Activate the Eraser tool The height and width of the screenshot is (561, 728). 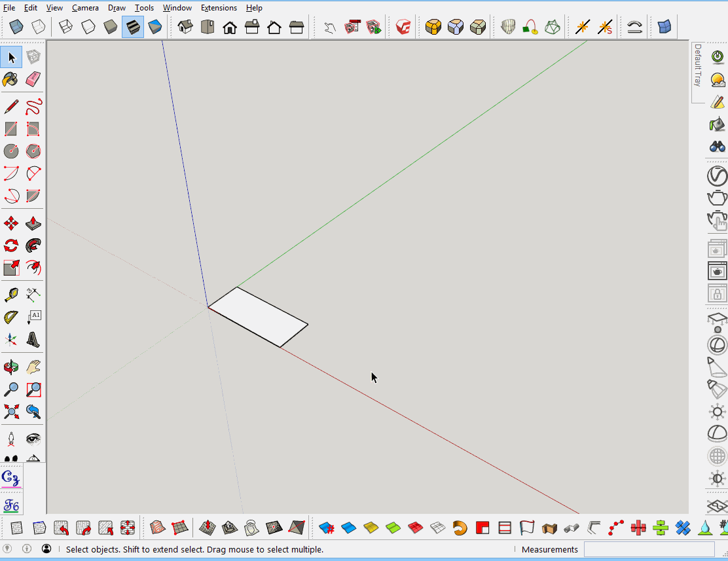(x=33, y=79)
